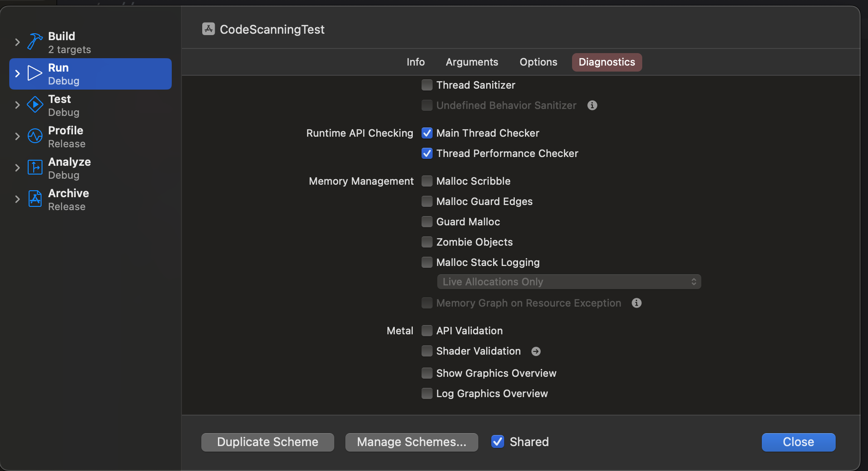Click the Archive icon in sidebar

[x=35, y=199]
